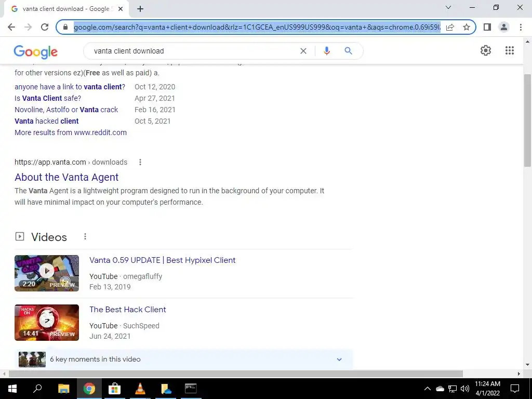Open the volume control in the tray

[465, 389]
